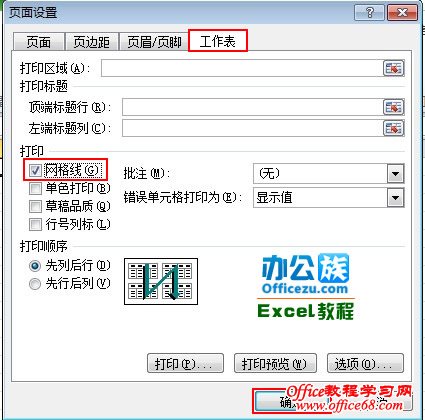Screen dimensions: 425x420
Task: Click range selector icon for 打印区域
Action: click(x=393, y=68)
